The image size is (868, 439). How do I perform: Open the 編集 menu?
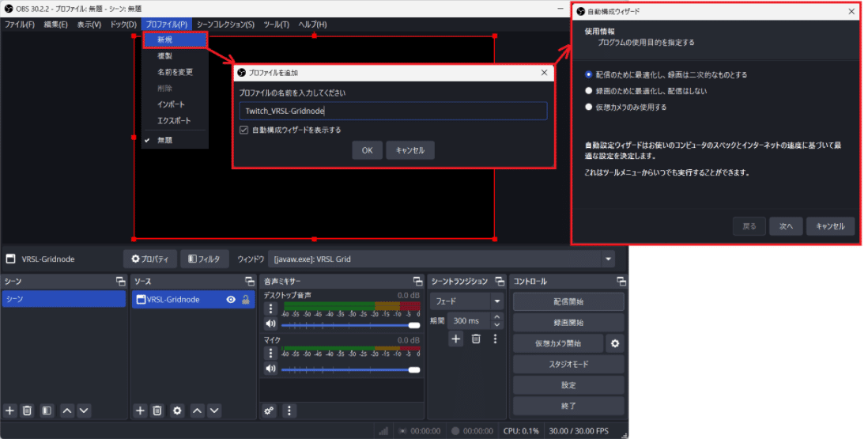coord(56,25)
